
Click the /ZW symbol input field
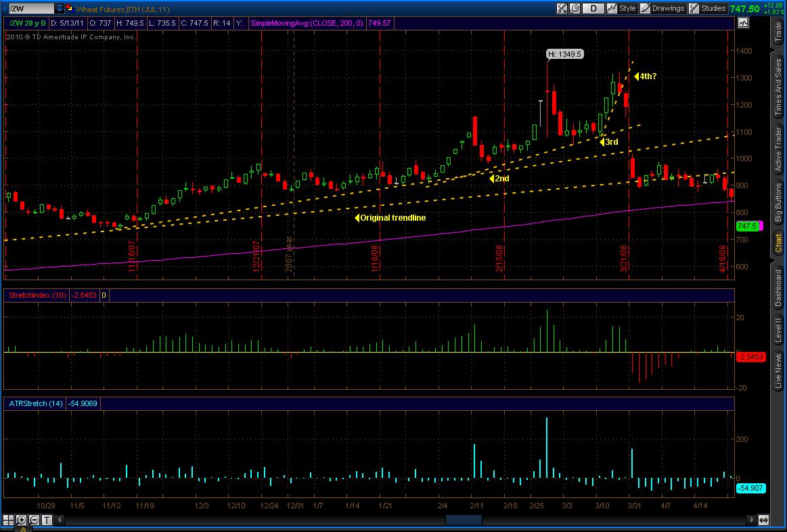[31, 9]
